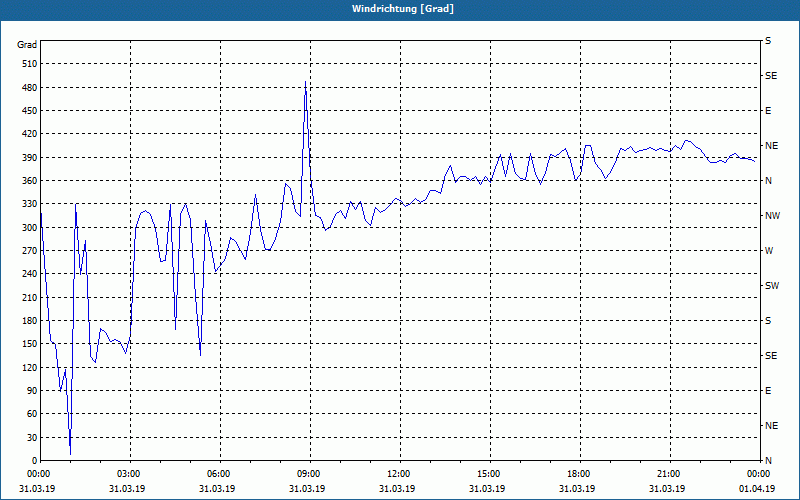Click the 'Windrichtung [Grad]' chart title
Viewport: 800px width, 500px height.
tap(403, 9)
